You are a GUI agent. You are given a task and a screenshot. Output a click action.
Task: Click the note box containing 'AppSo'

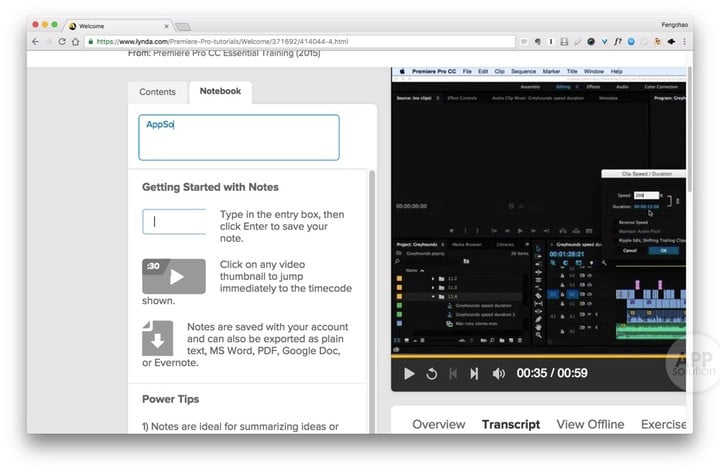pyautogui.click(x=239, y=137)
